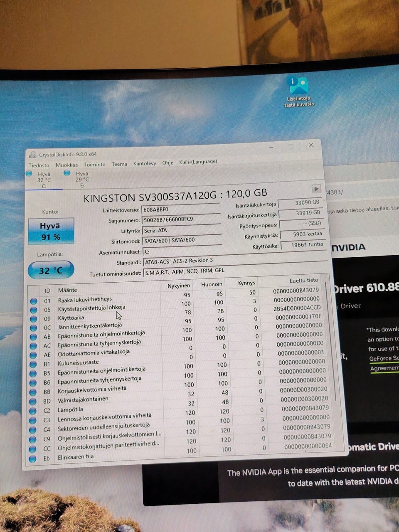Click the status dot for attribute 0C
Image resolution: width=399 pixels, height=532 pixels.
click(x=33, y=328)
